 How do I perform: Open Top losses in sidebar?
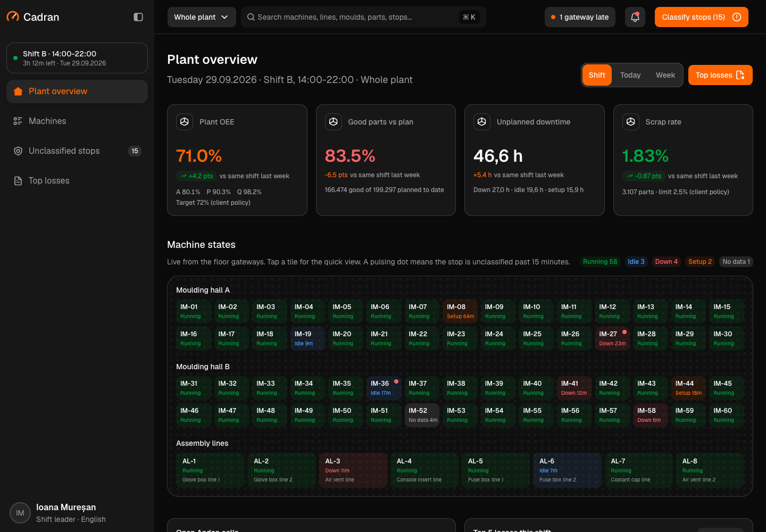[x=77, y=181]
